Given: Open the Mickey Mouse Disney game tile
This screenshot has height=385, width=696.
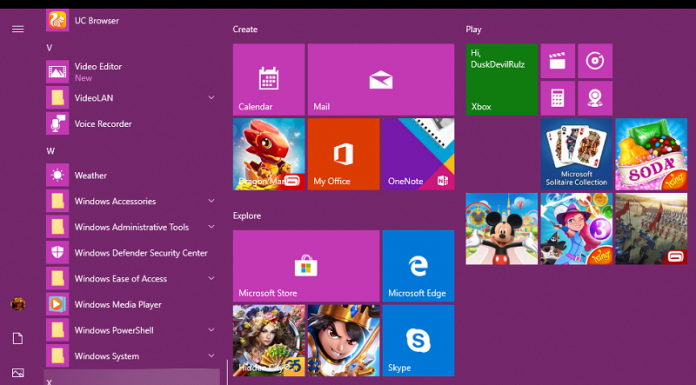Looking at the screenshot, I should point(502,229).
